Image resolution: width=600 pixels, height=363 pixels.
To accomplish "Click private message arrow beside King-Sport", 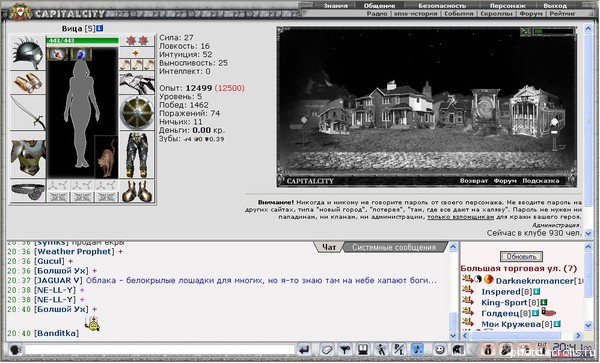I will click(x=468, y=302).
